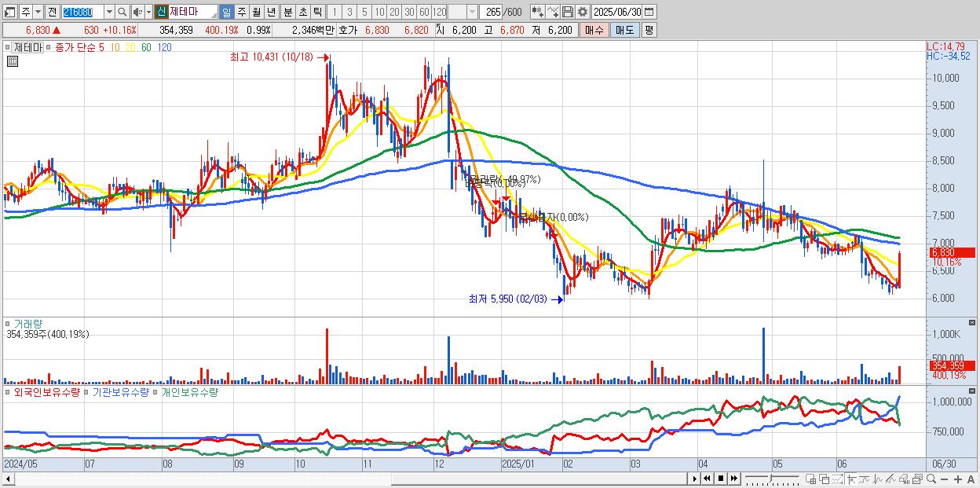Screen dimensions: 980x488
Task: Switch to daily 일 chart period
Action: 226,13
